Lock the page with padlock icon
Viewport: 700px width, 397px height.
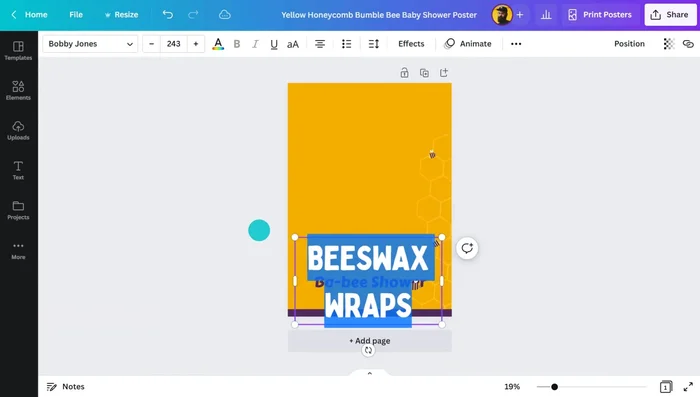404,73
